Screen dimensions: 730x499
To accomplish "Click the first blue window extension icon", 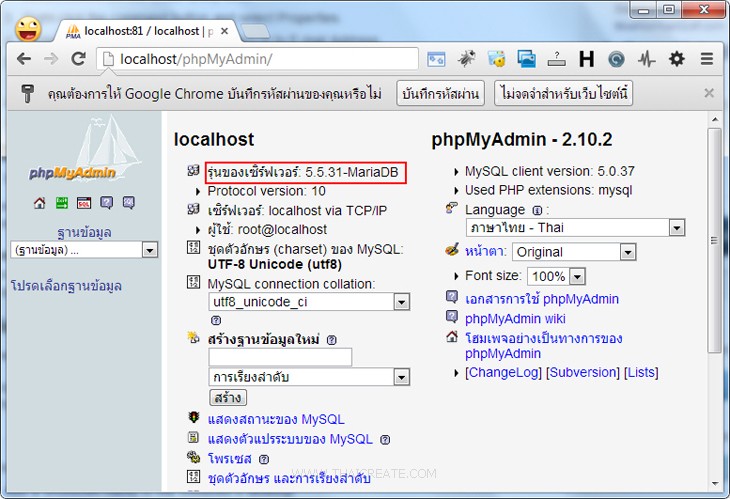I will tap(436, 59).
